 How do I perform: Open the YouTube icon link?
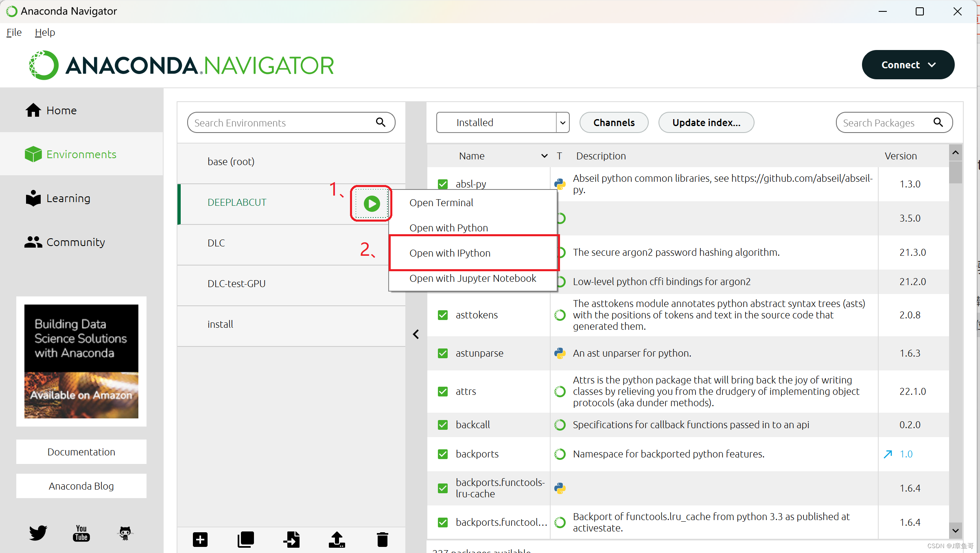pyautogui.click(x=81, y=533)
